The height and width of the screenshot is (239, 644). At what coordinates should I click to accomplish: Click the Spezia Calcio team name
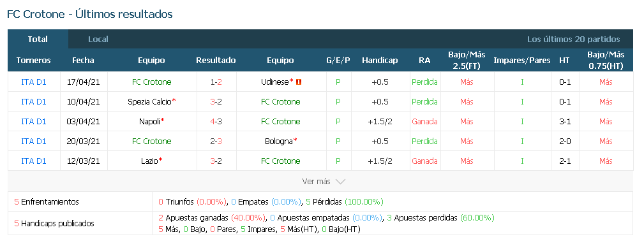point(149,102)
